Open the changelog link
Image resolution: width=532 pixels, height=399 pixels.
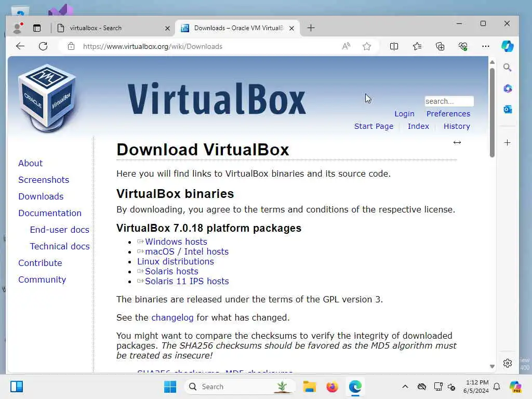[172, 317]
